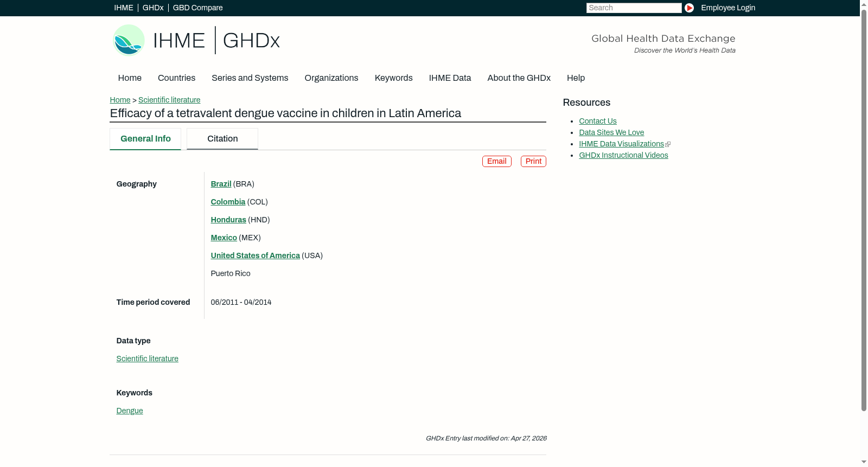Viewport: 868px width, 467px height.
Task: Open IHME Data Visualizations link
Action: point(621,144)
